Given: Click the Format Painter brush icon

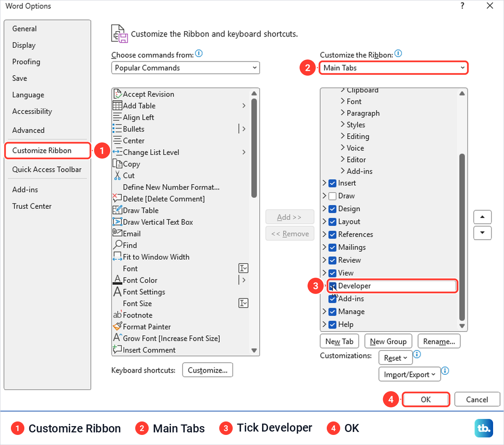Looking at the screenshot, I should (118, 327).
